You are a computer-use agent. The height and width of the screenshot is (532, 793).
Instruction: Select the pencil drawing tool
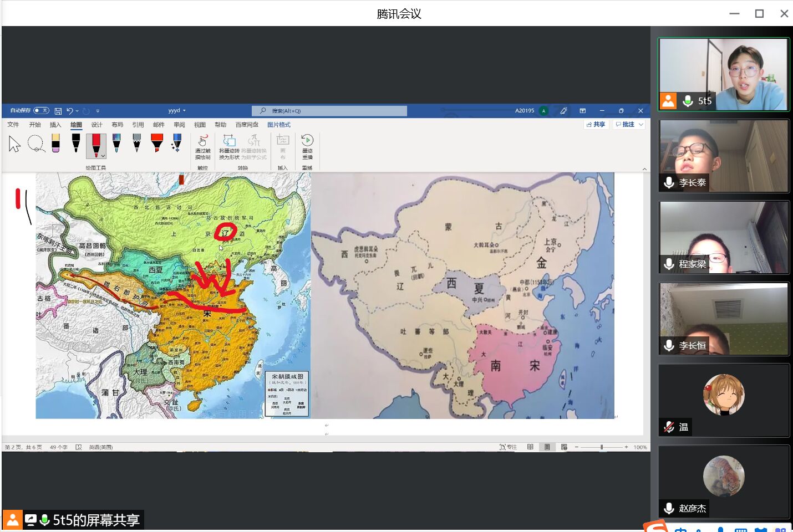coord(137,143)
